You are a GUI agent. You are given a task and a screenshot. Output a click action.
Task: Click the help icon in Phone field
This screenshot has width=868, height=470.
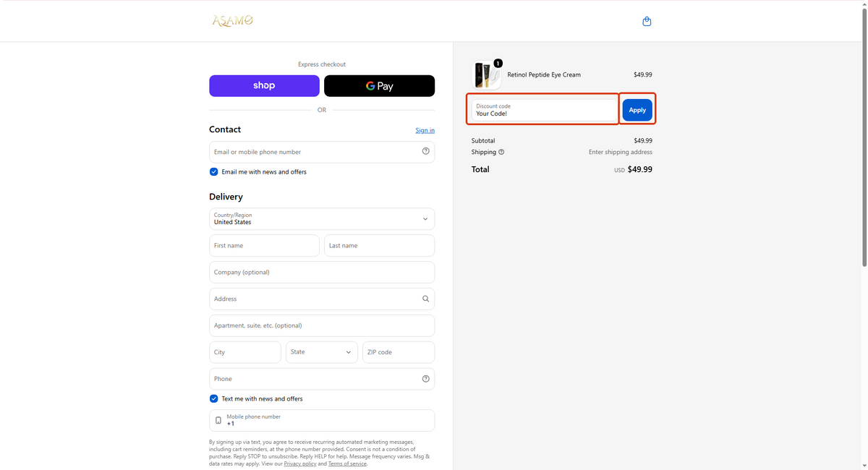[x=425, y=379]
